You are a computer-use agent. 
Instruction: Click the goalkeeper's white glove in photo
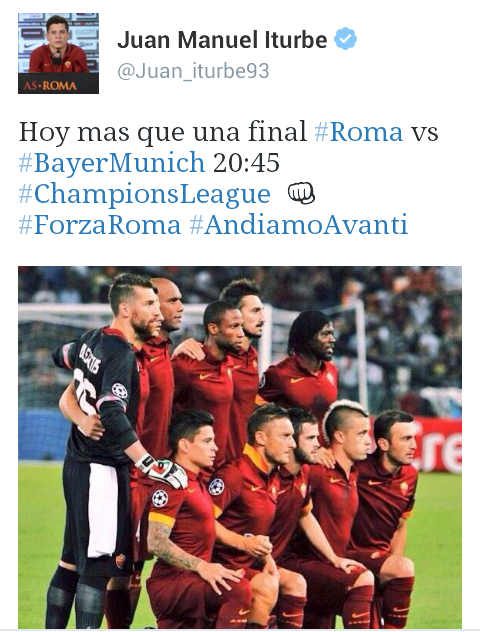(x=162, y=471)
